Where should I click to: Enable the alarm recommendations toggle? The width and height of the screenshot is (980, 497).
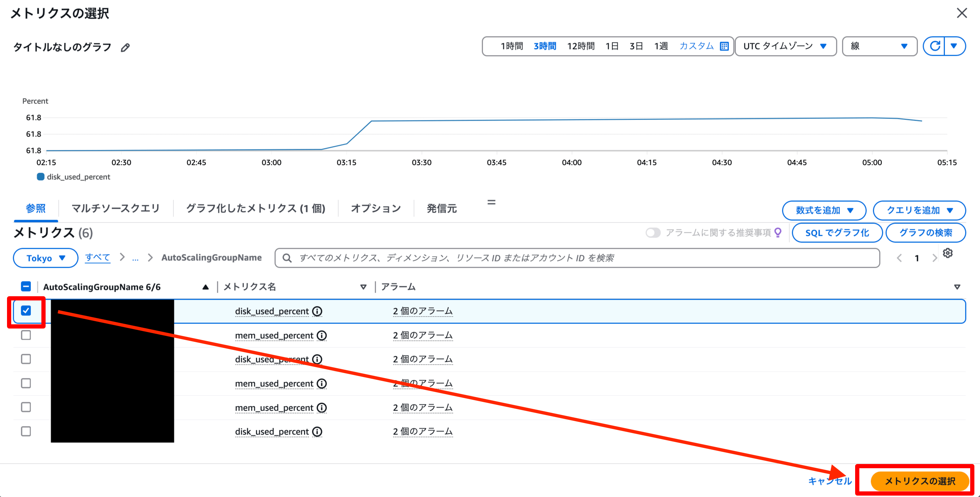(x=653, y=232)
